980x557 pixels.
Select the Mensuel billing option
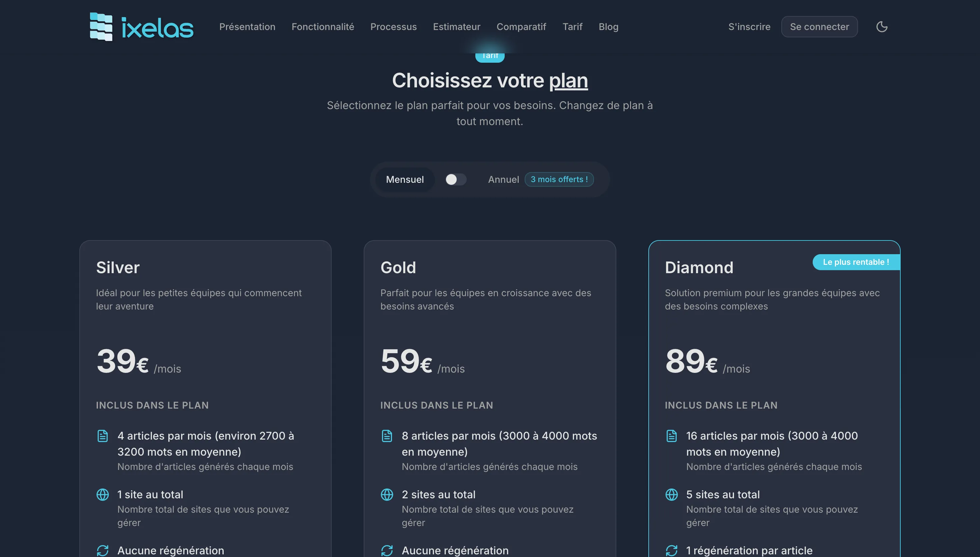(405, 179)
